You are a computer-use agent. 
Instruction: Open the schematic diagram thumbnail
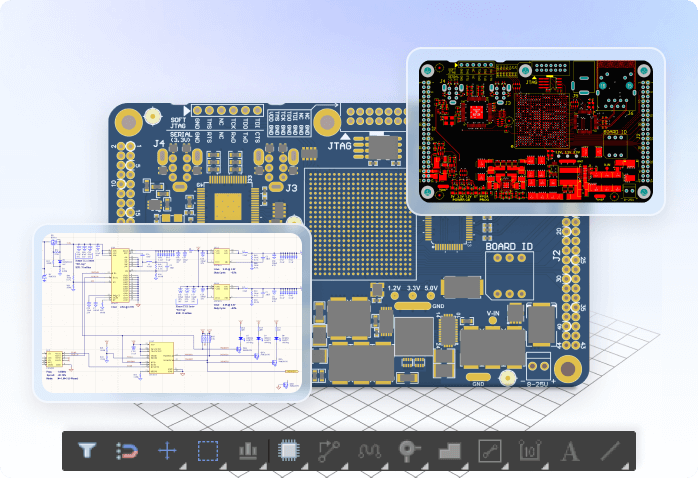[170, 312]
